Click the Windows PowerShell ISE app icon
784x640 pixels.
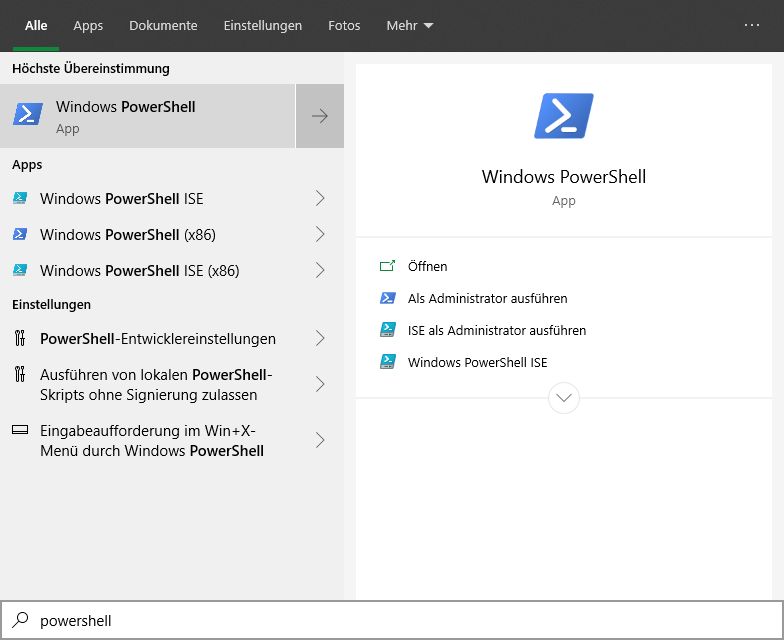20,199
